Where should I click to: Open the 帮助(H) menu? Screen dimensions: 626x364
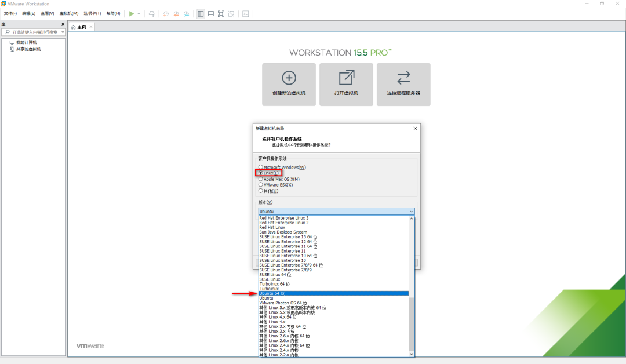[114, 13]
